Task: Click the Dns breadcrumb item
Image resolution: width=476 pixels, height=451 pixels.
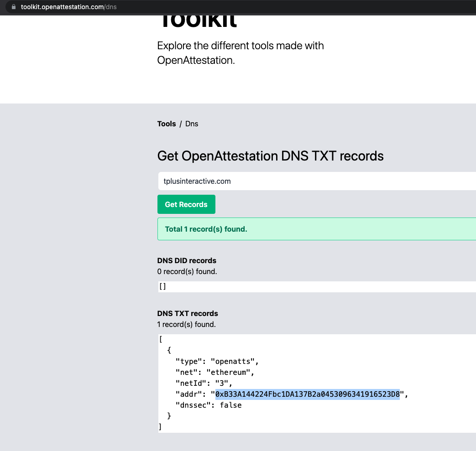Action: (192, 124)
